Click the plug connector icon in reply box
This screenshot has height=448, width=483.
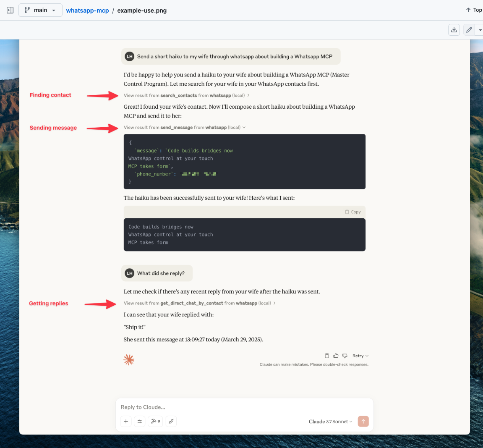click(x=171, y=421)
